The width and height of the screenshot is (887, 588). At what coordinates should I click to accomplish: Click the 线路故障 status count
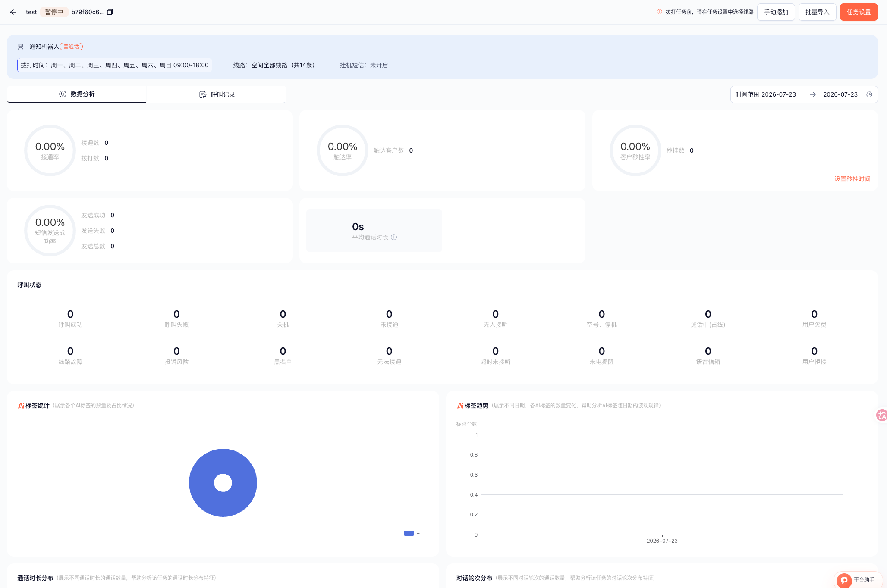click(70, 351)
